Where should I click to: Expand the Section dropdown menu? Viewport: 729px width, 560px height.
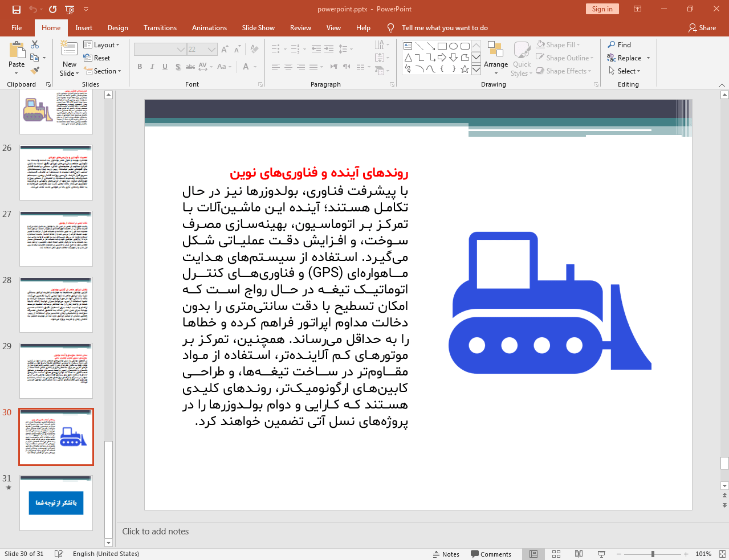(x=103, y=71)
